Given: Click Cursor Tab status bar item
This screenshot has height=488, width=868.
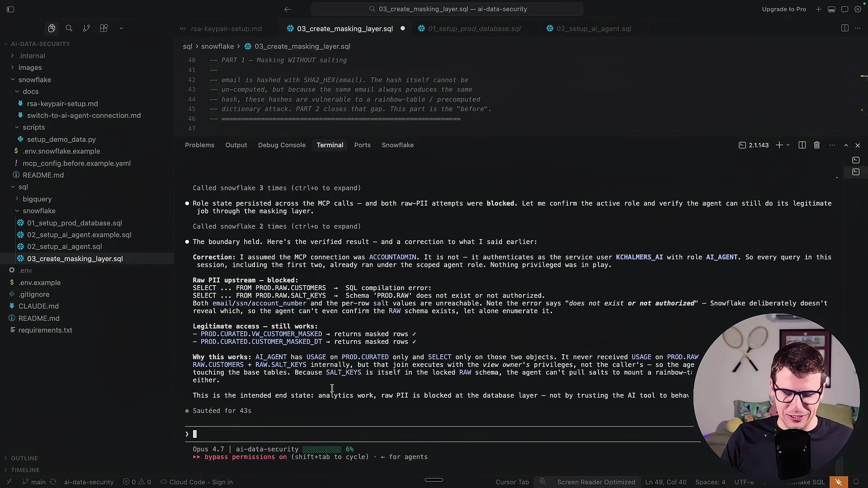Looking at the screenshot, I should (x=512, y=482).
